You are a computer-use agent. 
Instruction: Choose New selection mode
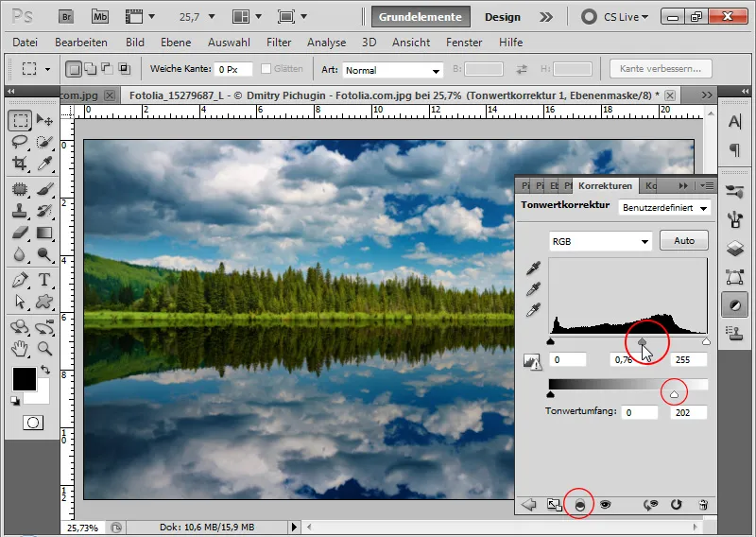74,69
